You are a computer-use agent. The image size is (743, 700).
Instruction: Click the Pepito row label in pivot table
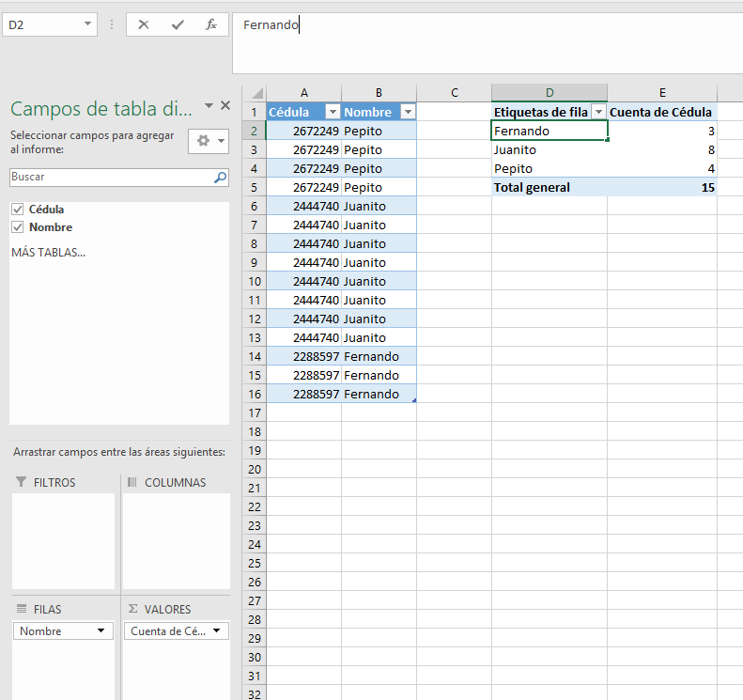(x=550, y=168)
